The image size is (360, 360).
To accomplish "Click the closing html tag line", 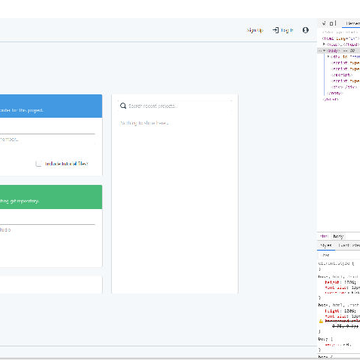I will [x=331, y=99].
